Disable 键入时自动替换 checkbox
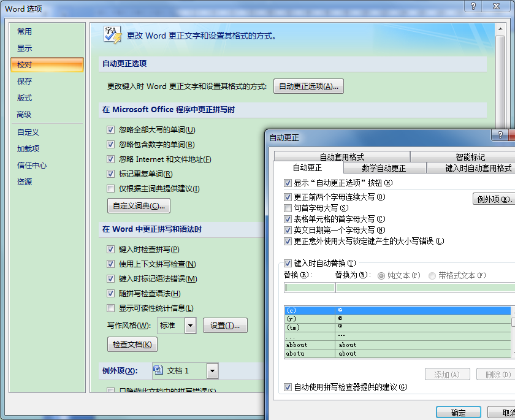 coord(288,263)
